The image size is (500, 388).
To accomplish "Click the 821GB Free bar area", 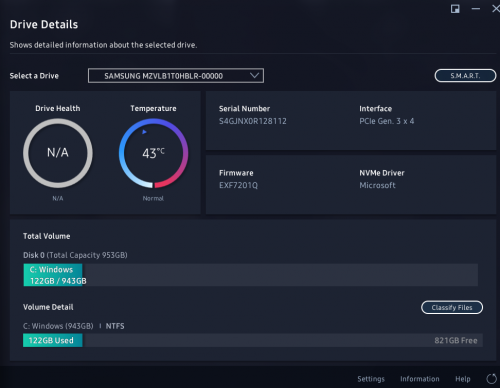I will [283, 340].
